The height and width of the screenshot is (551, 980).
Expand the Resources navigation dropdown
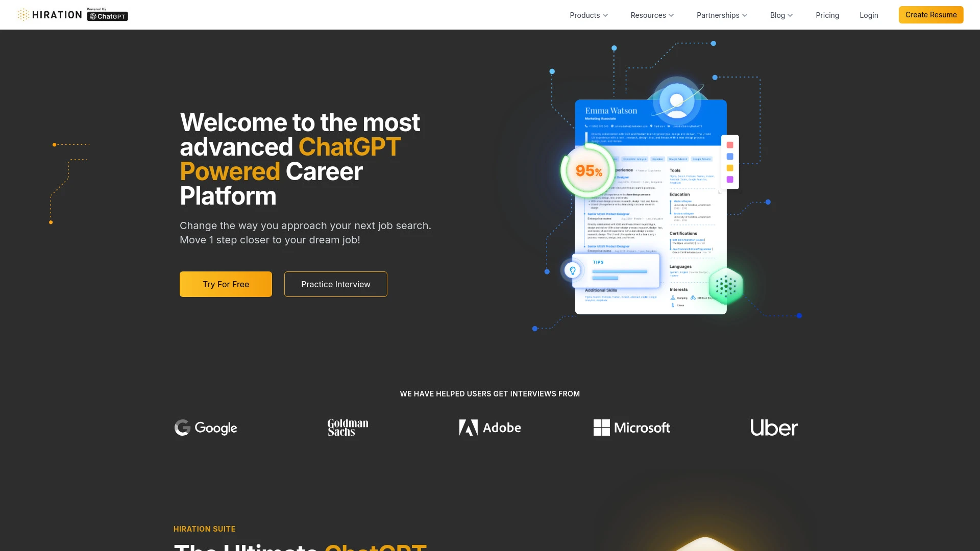[x=651, y=15]
